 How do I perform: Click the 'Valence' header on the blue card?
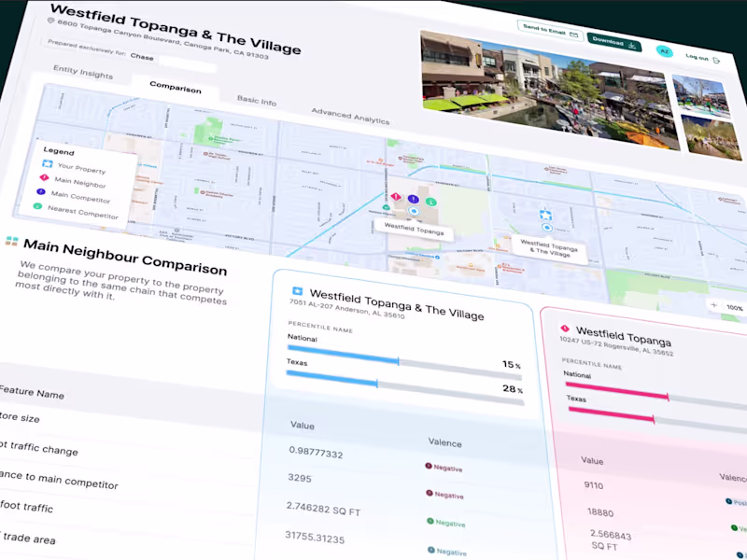coord(445,442)
